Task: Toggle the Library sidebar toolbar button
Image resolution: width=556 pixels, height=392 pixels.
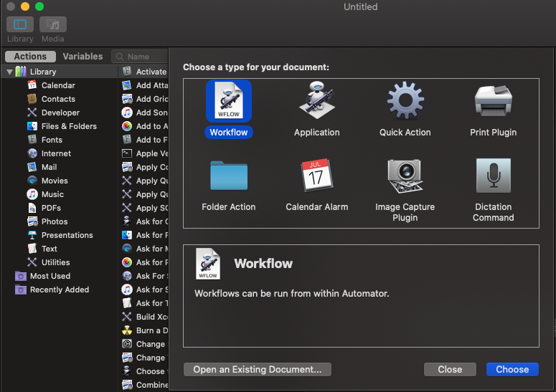Action: [20, 24]
